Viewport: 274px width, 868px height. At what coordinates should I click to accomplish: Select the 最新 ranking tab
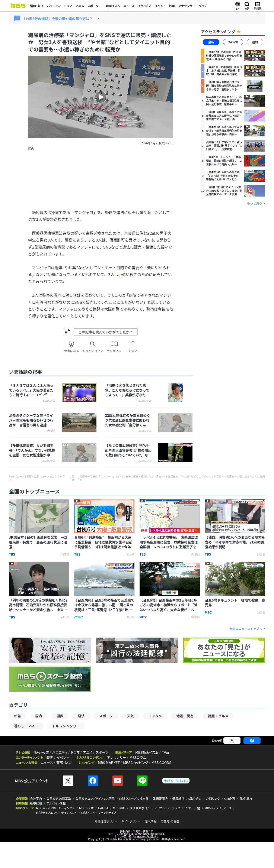click(211, 42)
